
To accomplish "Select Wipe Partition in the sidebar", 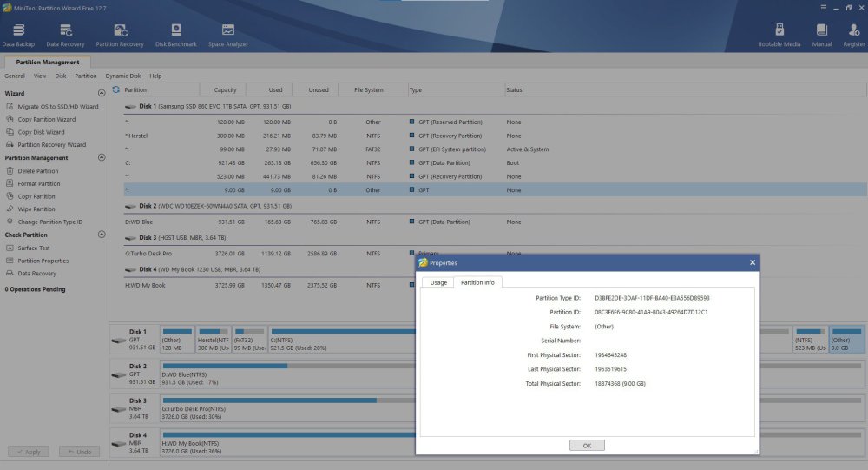I will [36, 209].
